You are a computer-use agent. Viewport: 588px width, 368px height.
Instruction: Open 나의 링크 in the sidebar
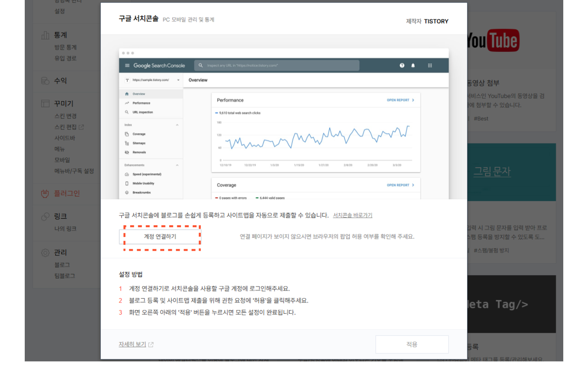[66, 229]
